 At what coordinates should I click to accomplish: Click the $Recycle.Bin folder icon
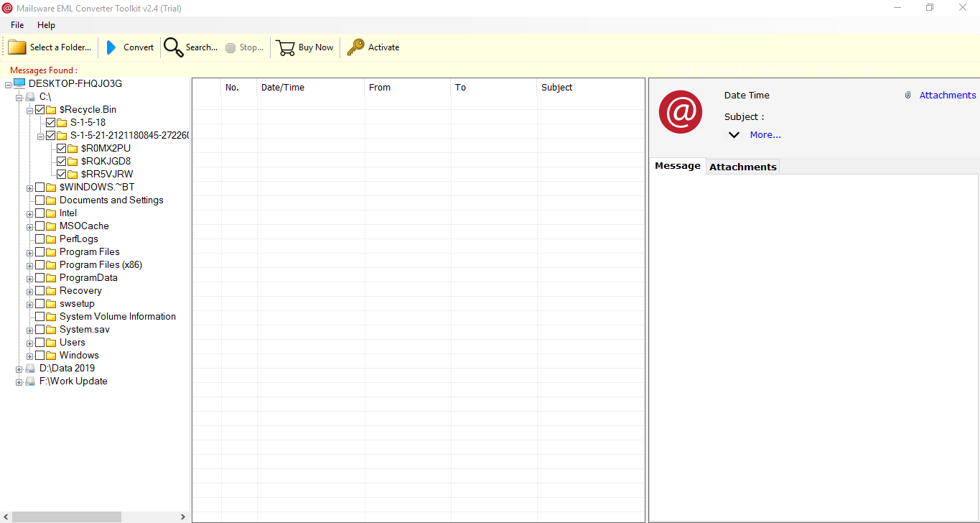click(x=51, y=109)
